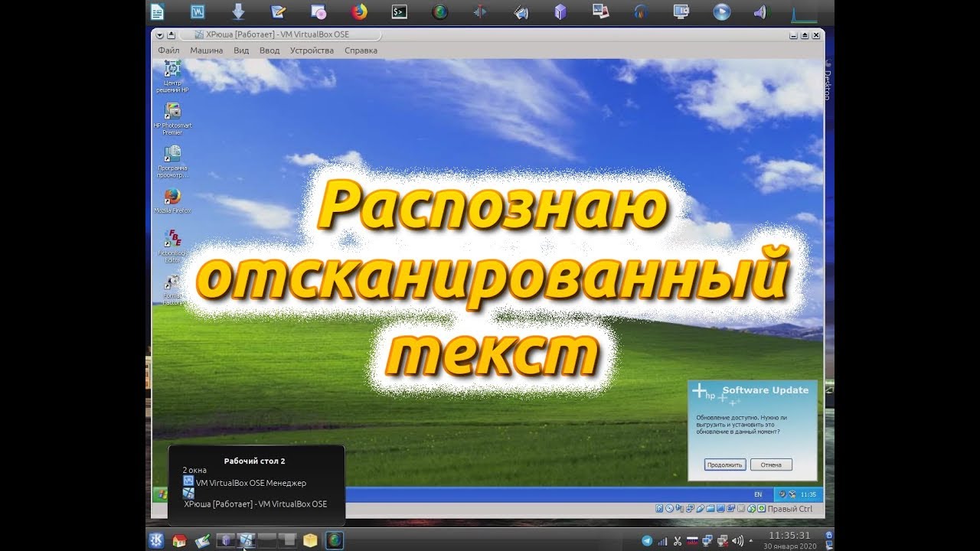Image resolution: width=980 pixels, height=551 pixels.
Task: Open Центр решений HP desktop shortcut
Action: pos(172,77)
